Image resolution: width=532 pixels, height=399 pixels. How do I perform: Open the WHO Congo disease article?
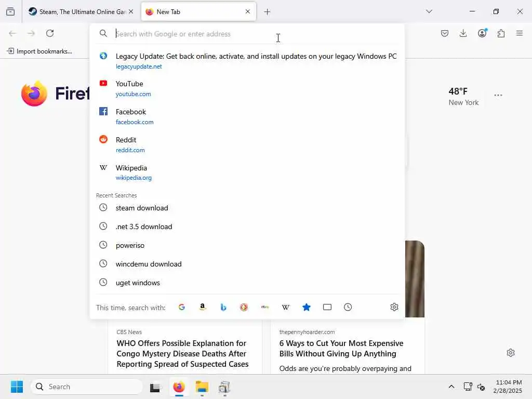182,353
